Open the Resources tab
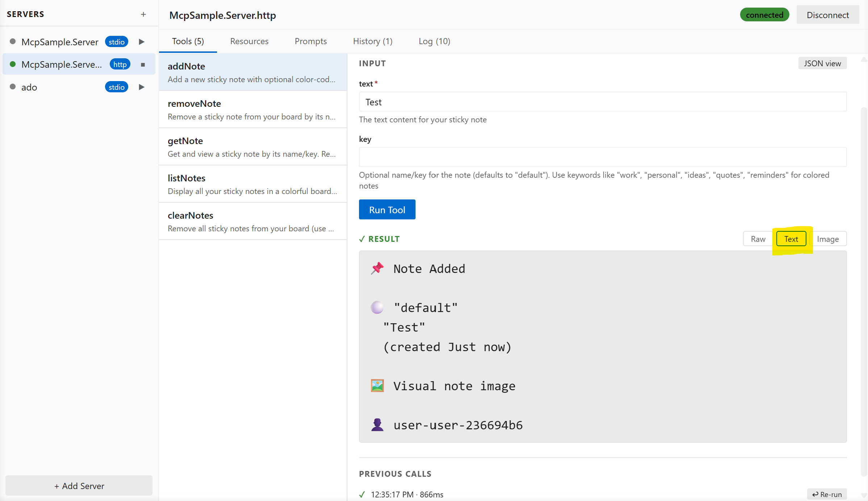This screenshot has width=868, height=501. [249, 41]
